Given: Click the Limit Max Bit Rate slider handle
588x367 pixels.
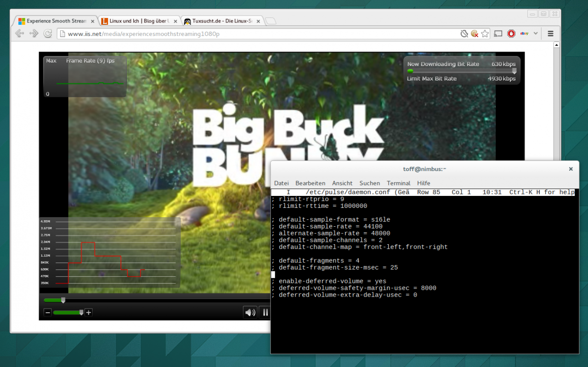Looking at the screenshot, I should click(514, 71).
